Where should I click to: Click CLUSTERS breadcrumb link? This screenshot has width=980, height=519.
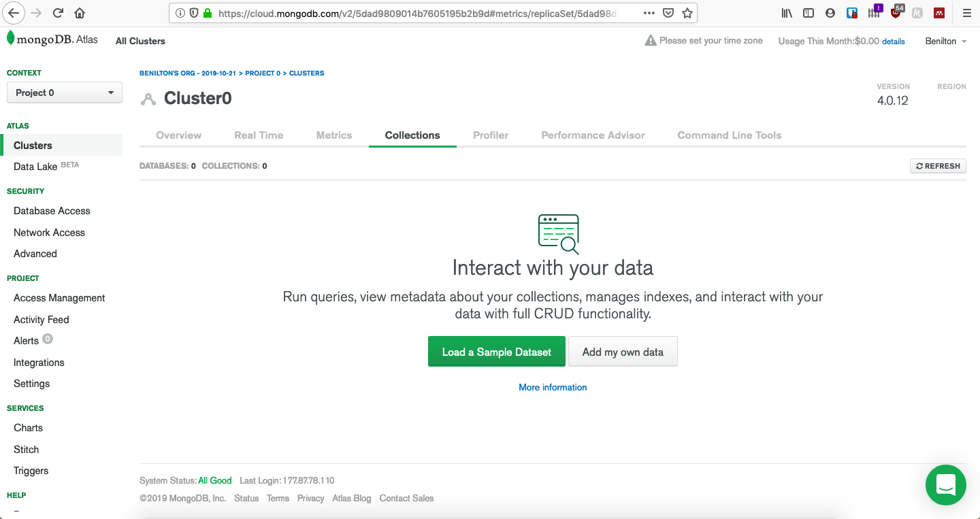coord(306,73)
